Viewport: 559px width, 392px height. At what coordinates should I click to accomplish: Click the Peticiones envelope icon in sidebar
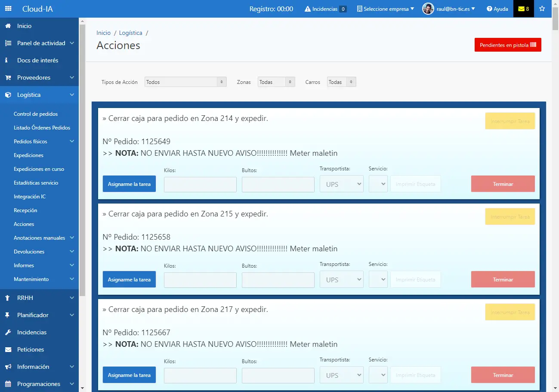[8, 349]
